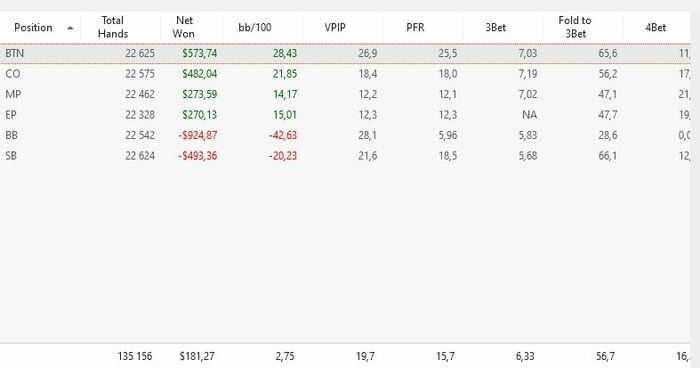Select the EP position row
Screen dimensions: 700x368
click(x=345, y=115)
